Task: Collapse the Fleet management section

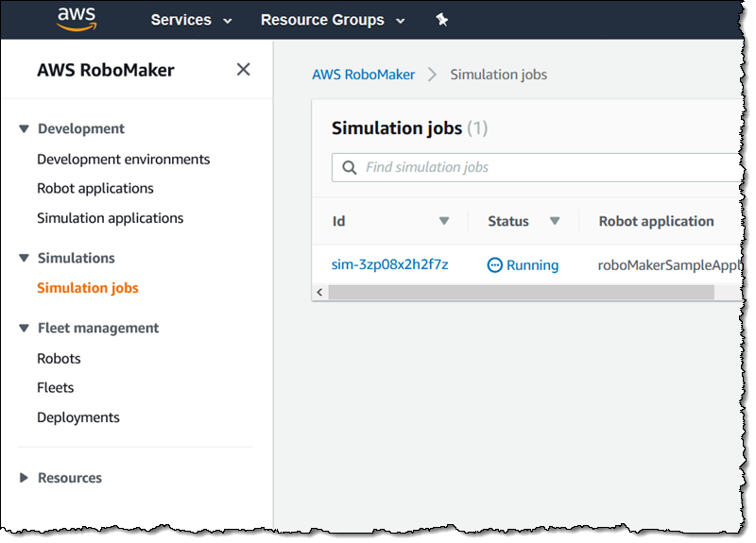Action: tap(25, 328)
